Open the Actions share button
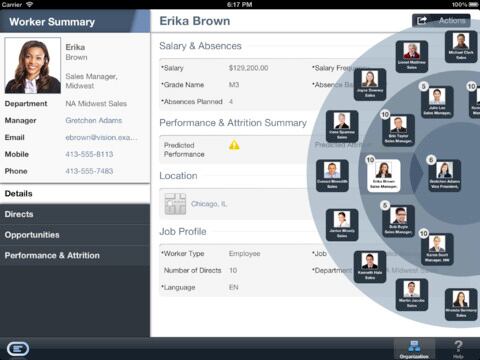Screen dimensions: 480x360 pos(441,21)
